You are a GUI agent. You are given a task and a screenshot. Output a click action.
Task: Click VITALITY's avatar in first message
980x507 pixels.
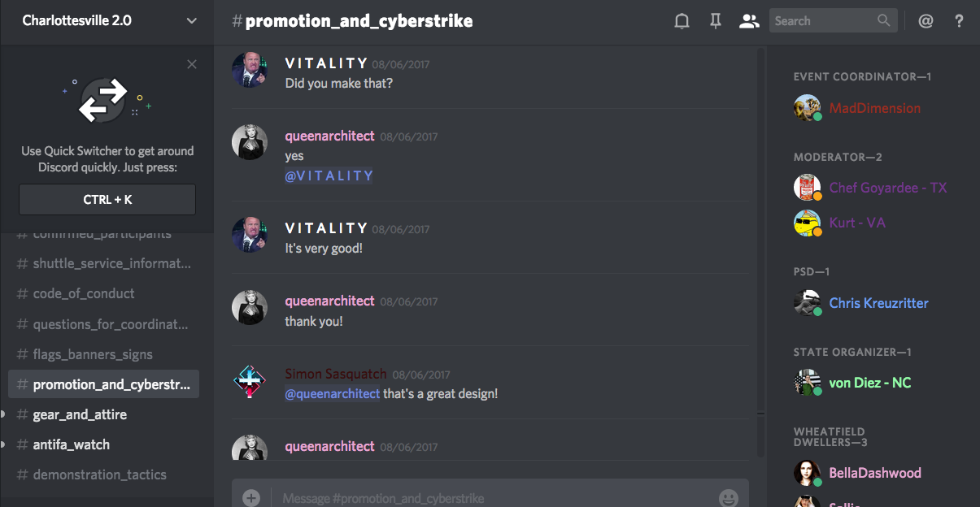click(250, 70)
